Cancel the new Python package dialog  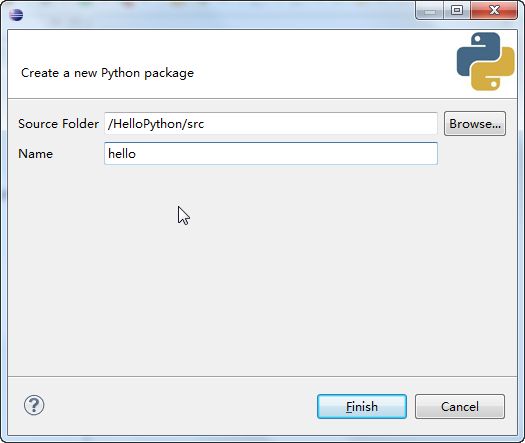click(460, 407)
